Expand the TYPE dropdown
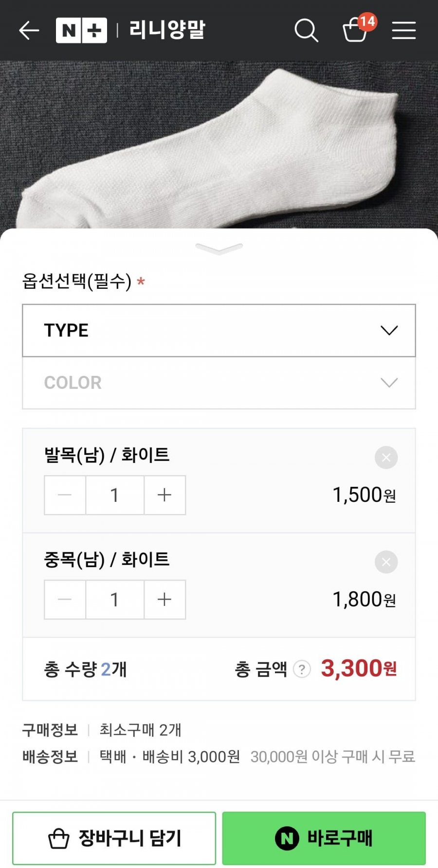438x868 pixels. [x=219, y=331]
